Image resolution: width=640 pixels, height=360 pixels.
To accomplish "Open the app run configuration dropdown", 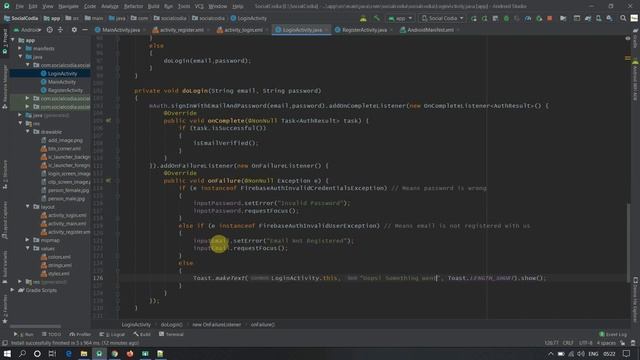I will coord(400,18).
